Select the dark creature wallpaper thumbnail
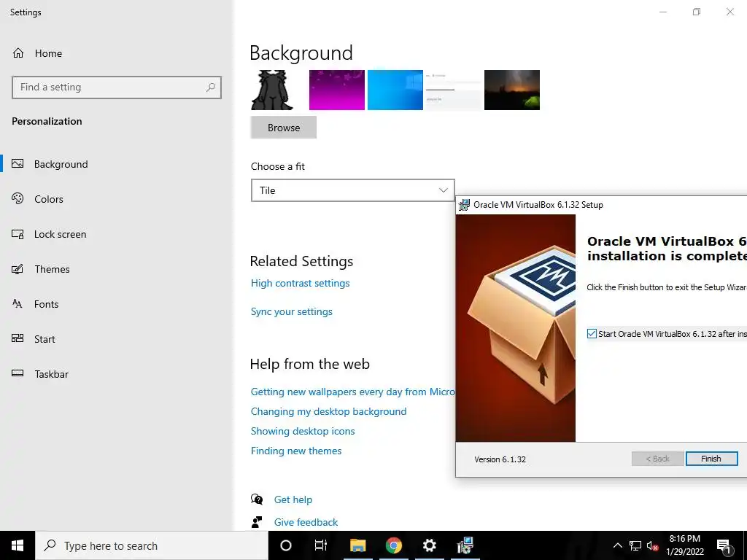The height and width of the screenshot is (560, 747). pos(272,90)
